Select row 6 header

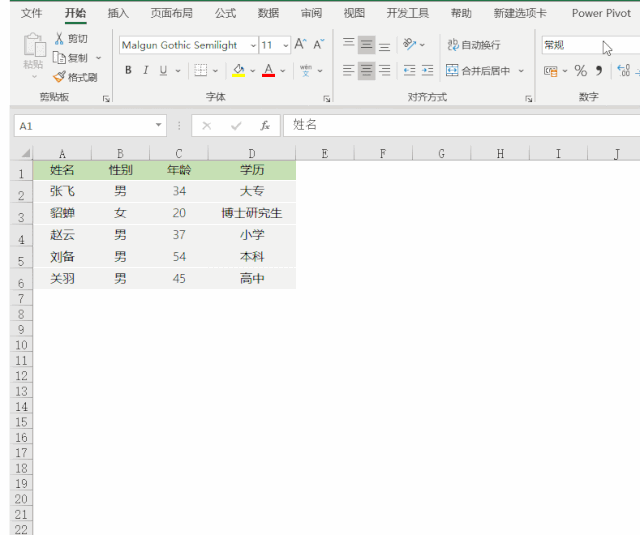[x=21, y=279]
